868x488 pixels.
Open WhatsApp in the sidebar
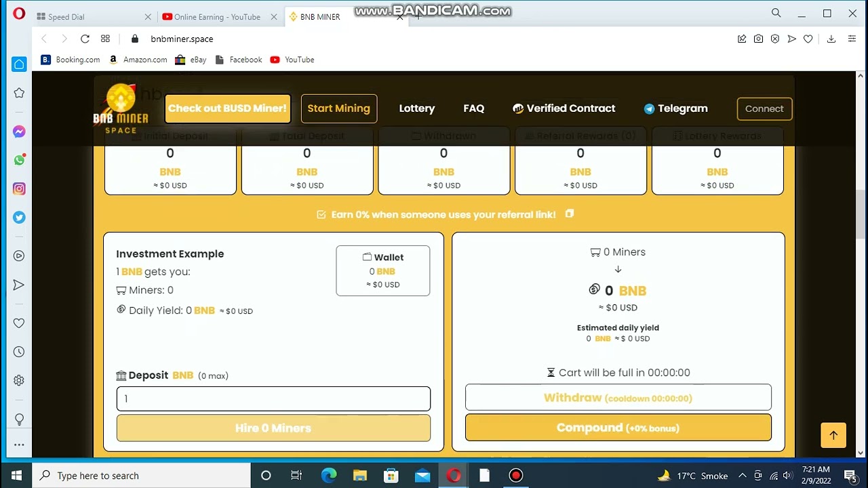(x=19, y=161)
